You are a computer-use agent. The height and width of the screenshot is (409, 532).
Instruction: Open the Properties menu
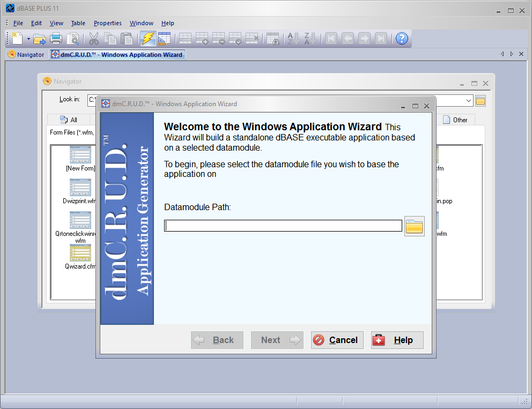coord(108,23)
